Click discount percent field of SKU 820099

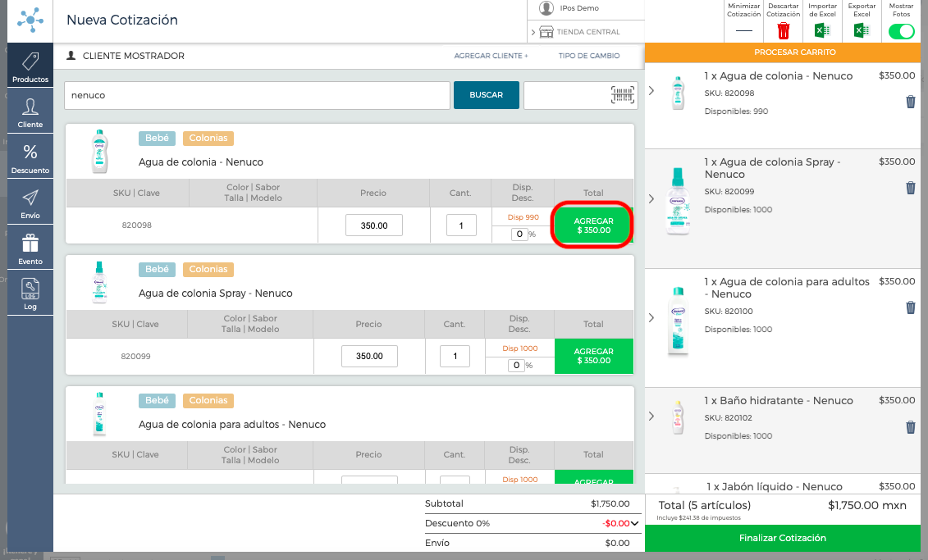(516, 366)
